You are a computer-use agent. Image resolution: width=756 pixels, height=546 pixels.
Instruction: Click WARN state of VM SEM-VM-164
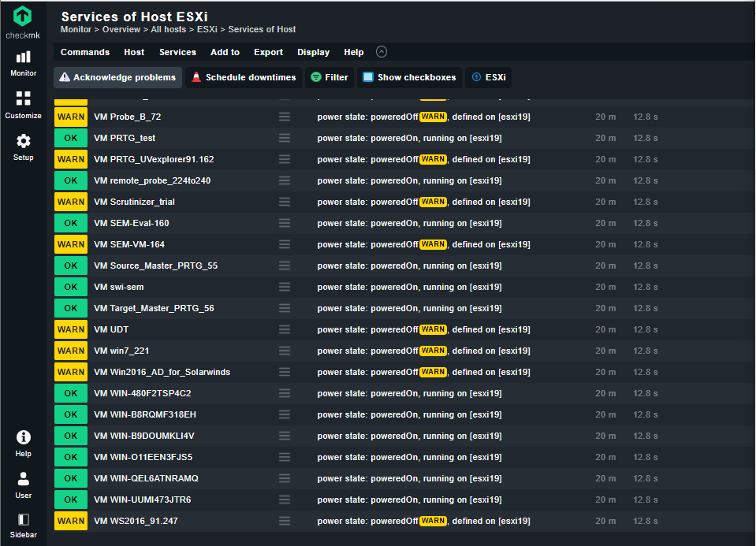point(71,244)
